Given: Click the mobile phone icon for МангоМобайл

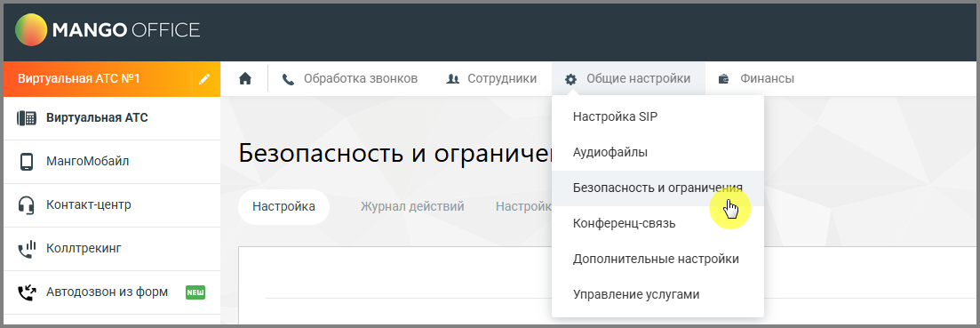Looking at the screenshot, I should point(27,162).
